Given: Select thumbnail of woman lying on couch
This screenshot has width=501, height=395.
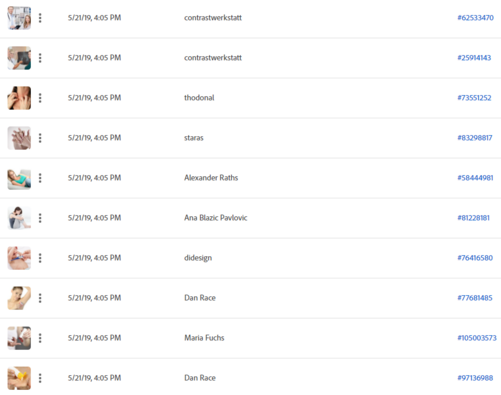Looking at the screenshot, I should (x=19, y=179).
